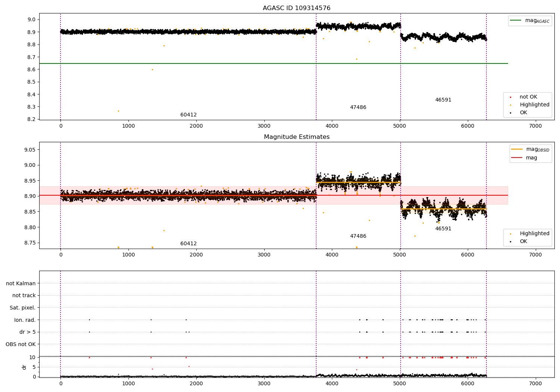Click the red mag line in Magnitude Estimates plot
This screenshot has width=560, height=392.
click(273, 195)
